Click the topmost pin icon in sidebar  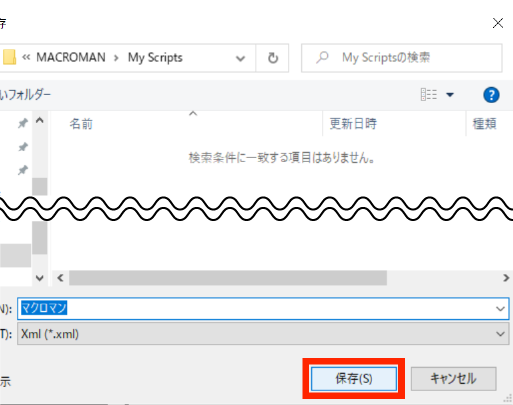pyautogui.click(x=23, y=123)
